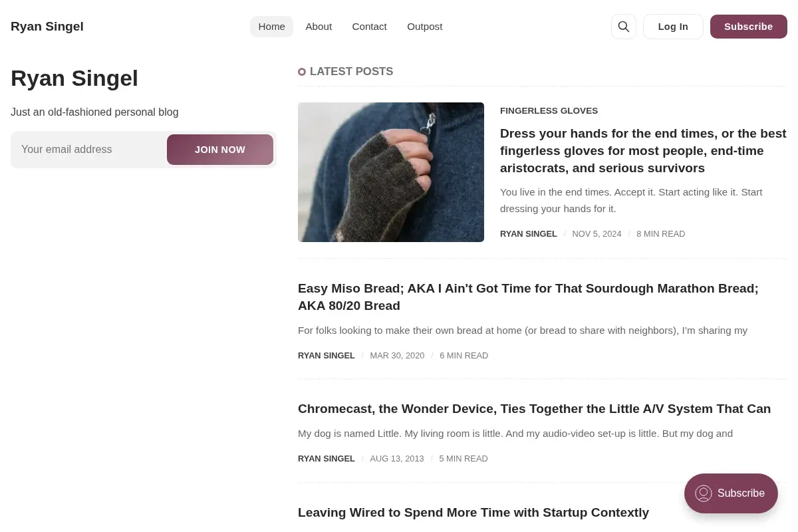Open the Fingerless Gloves tag link
This screenshot has width=798, height=532.
pos(549,111)
